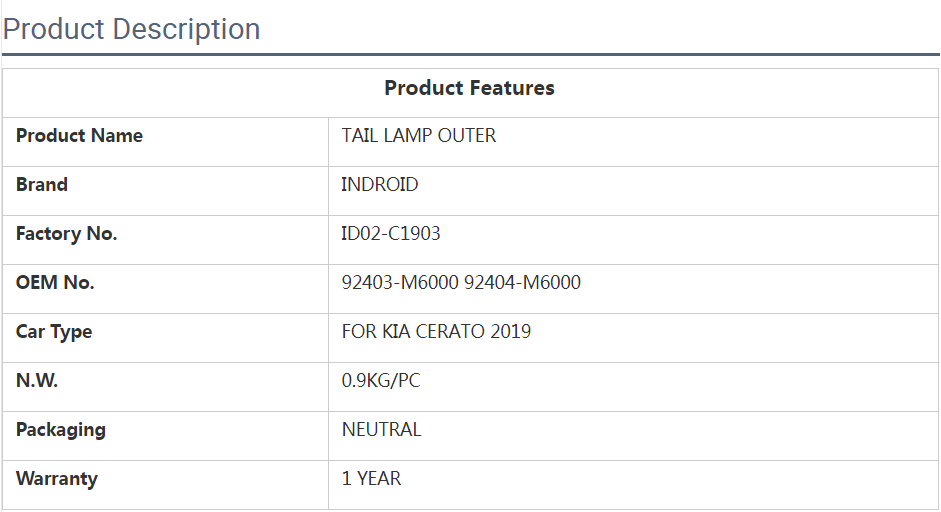
Task: Click the 1 YEAR warranty value
Action: pyautogui.click(x=371, y=479)
